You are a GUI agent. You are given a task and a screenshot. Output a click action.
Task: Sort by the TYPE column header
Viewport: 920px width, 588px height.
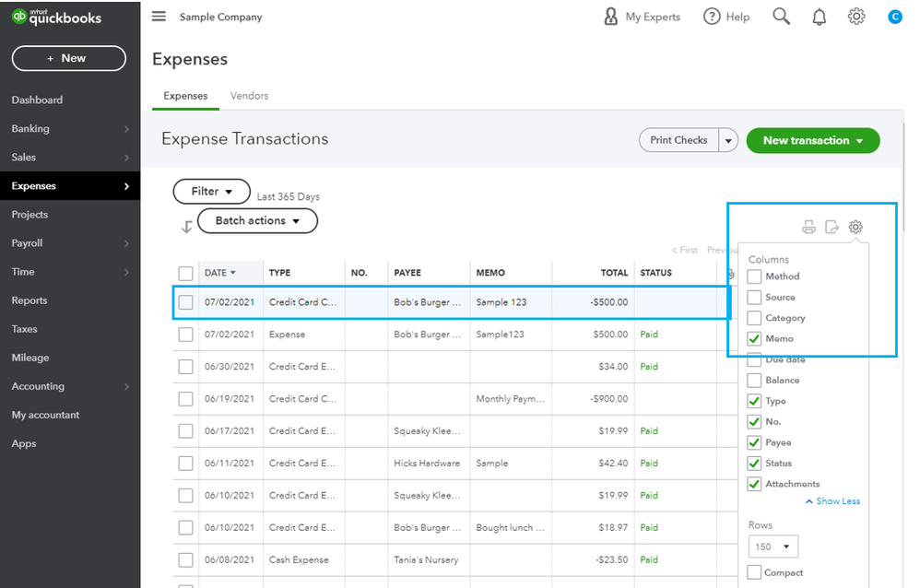280,273
